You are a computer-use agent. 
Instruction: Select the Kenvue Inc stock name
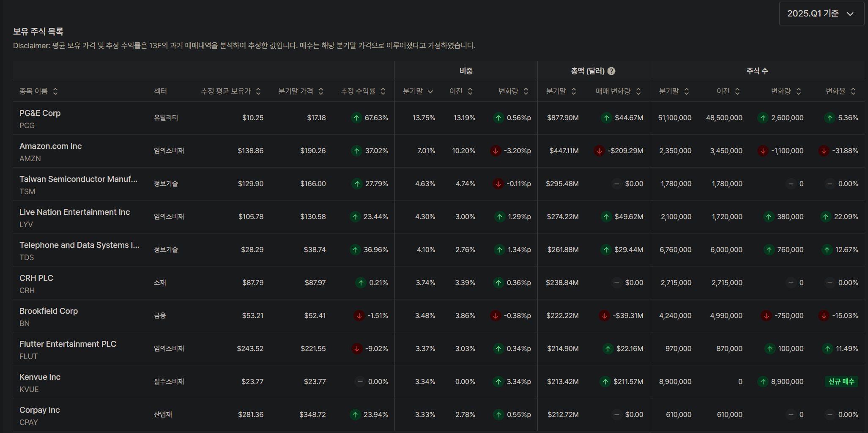40,377
